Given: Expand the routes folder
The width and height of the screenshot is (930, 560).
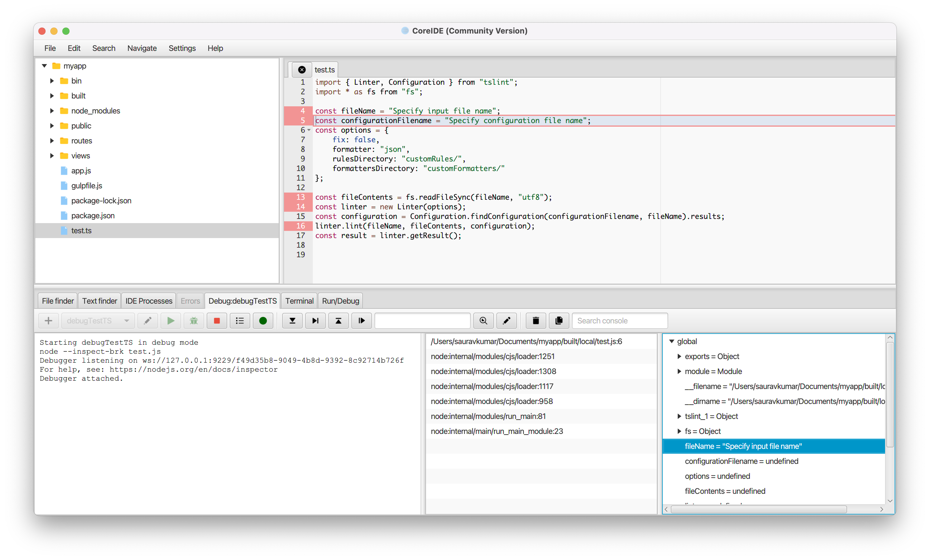Looking at the screenshot, I should point(52,141).
